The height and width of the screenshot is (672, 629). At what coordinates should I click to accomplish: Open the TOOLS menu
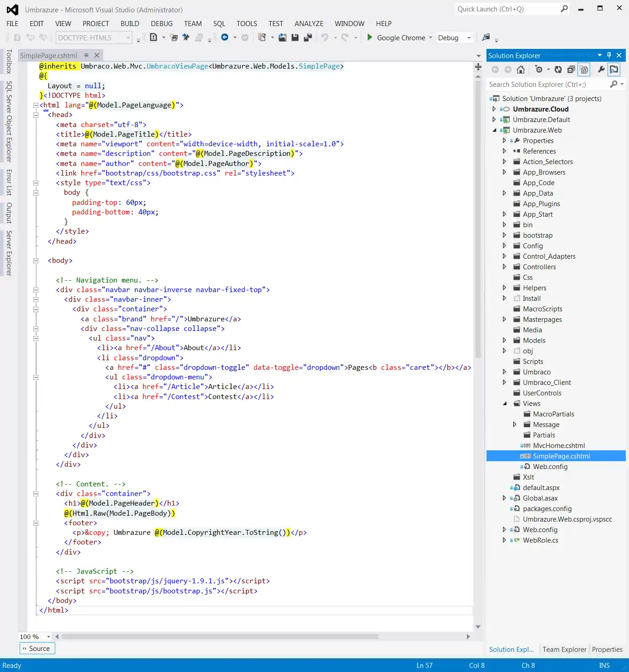pos(247,23)
